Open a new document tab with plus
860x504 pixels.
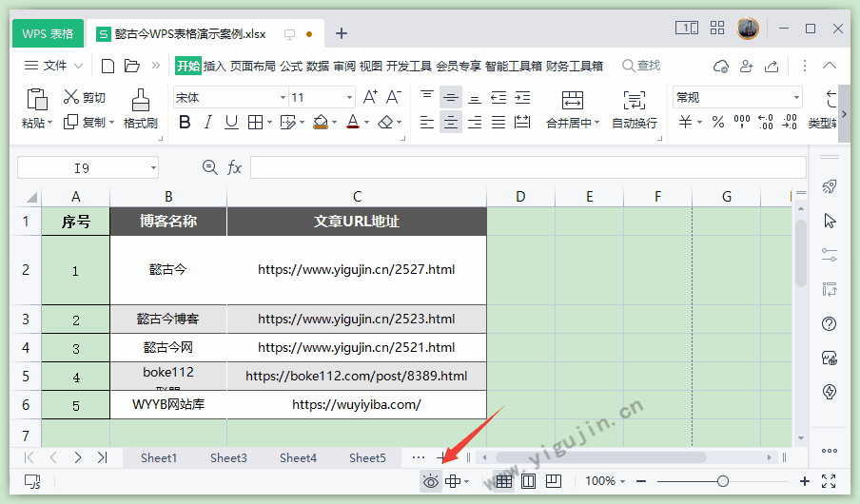pos(342,33)
